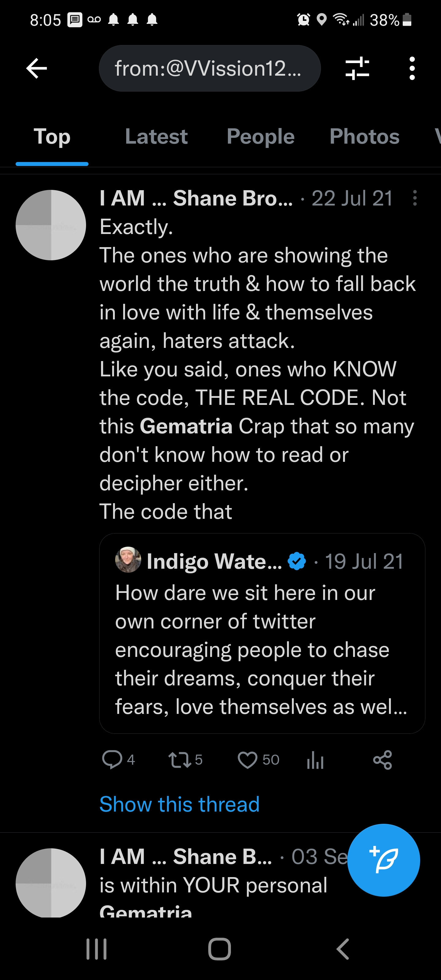
Task: Open the Photos tab
Action: [x=364, y=137]
